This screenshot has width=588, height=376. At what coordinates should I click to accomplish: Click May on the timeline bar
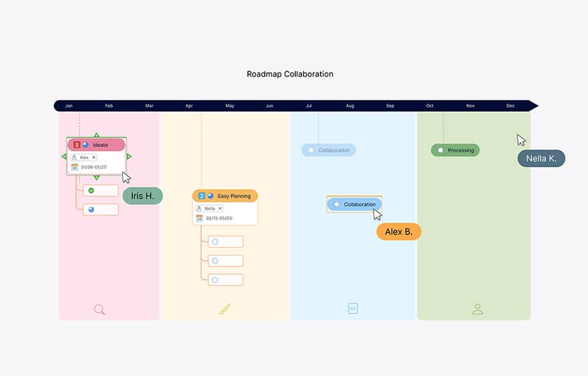click(x=230, y=106)
